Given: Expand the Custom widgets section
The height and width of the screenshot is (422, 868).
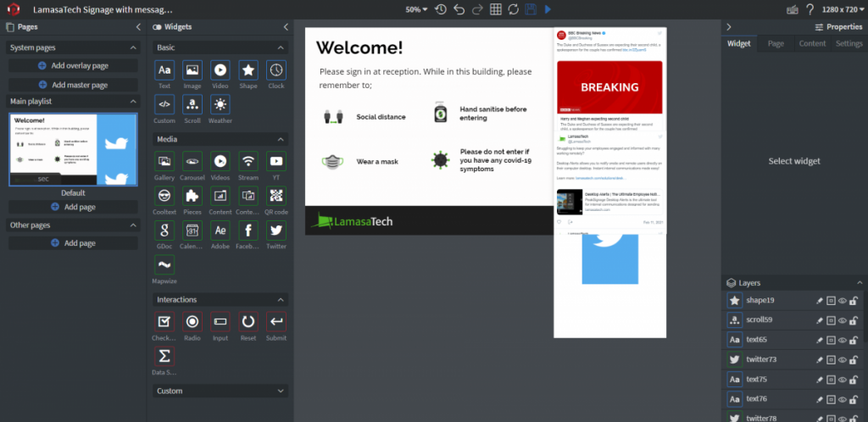Looking at the screenshot, I should [220, 391].
